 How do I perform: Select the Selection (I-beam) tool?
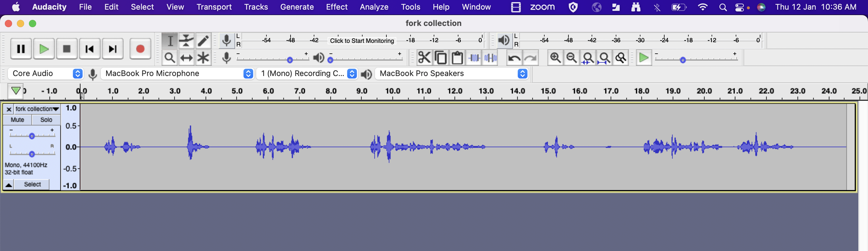click(x=170, y=41)
